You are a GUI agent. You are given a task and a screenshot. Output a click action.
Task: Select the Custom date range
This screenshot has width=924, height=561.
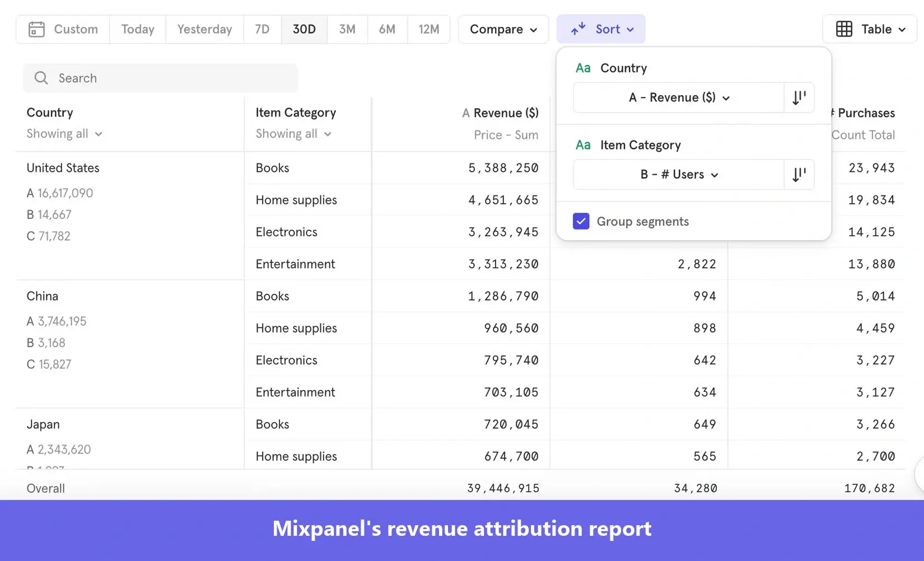click(x=63, y=29)
